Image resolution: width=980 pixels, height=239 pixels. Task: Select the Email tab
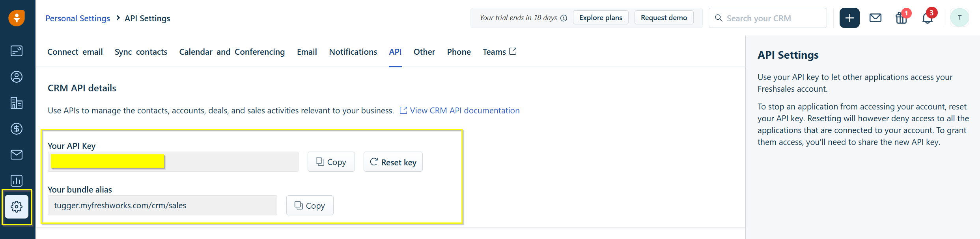click(307, 52)
